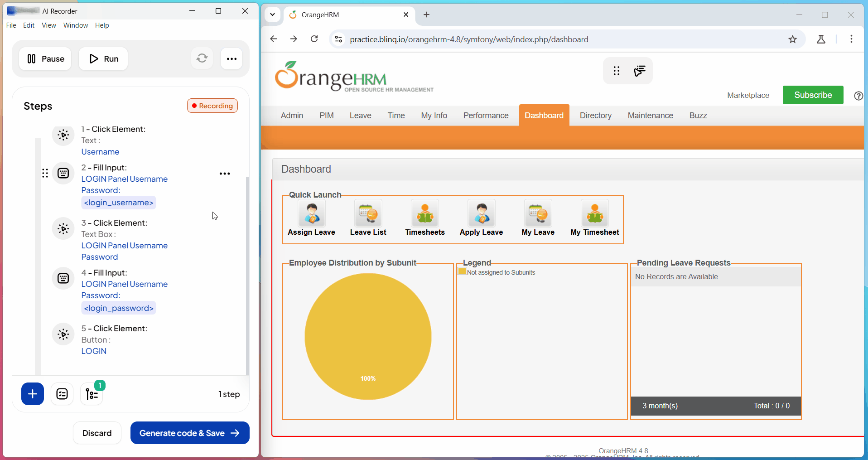Launch Leave List from Quick Launch

click(x=368, y=218)
